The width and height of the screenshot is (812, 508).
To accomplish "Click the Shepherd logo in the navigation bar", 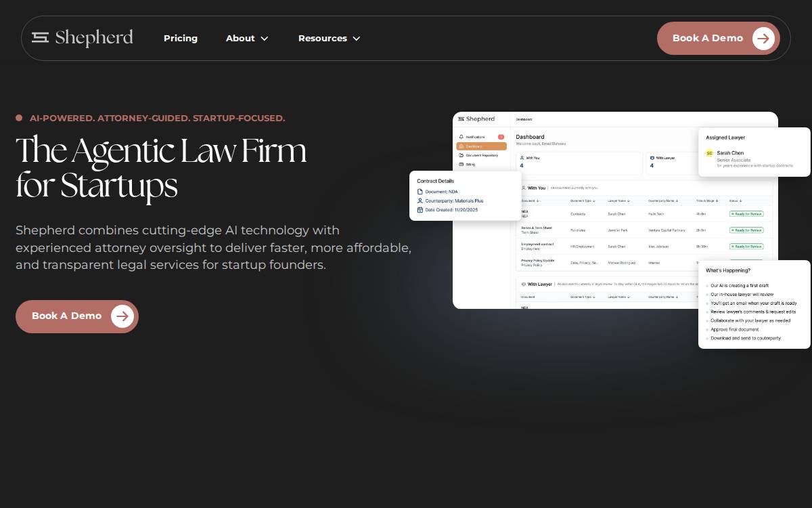I will click(83, 38).
